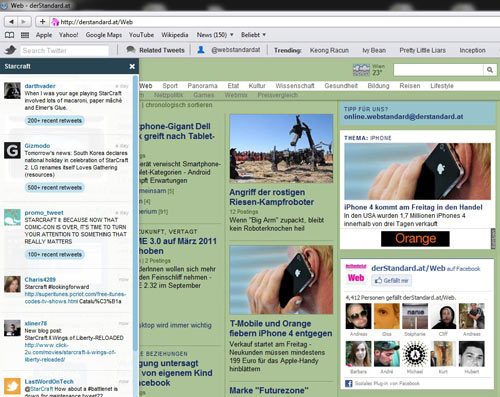Click the tweets panel vertical scrollbar
The height and width of the screenshot is (397, 500).
click(x=135, y=213)
